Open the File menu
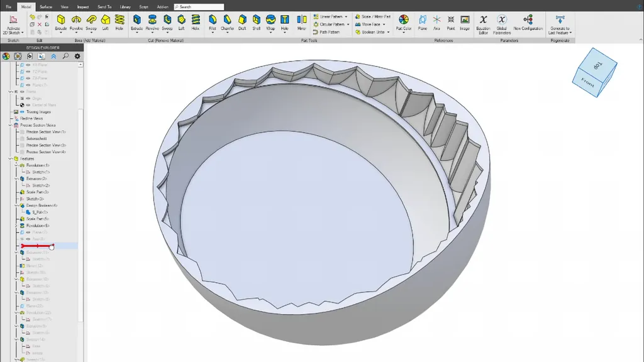This screenshot has height=362, width=644. tap(9, 7)
